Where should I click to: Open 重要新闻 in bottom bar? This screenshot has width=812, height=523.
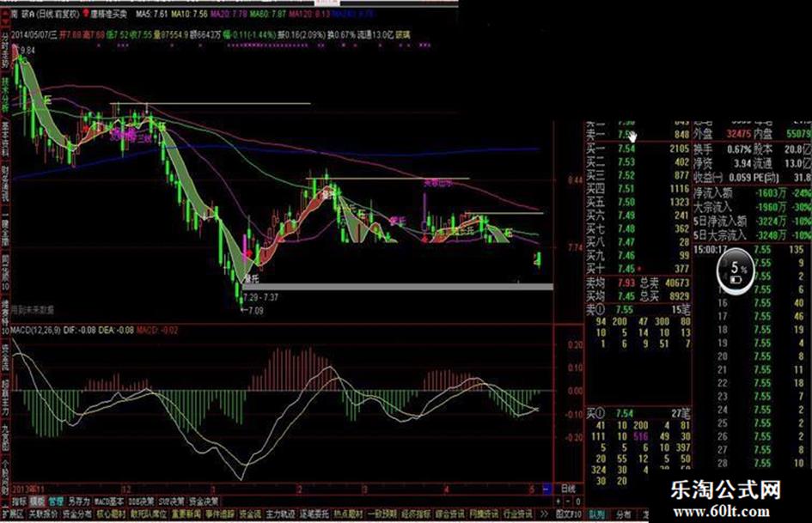pyautogui.click(x=186, y=514)
